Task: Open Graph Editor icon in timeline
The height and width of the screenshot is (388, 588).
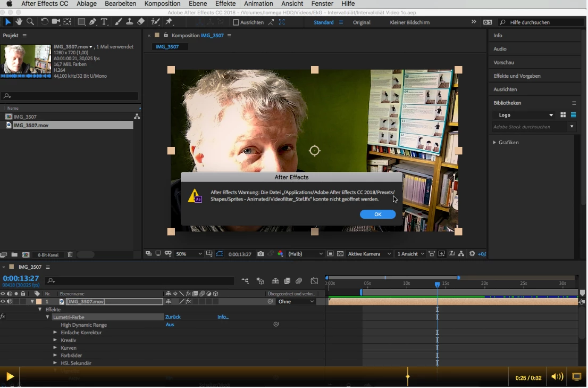Action: (314, 280)
